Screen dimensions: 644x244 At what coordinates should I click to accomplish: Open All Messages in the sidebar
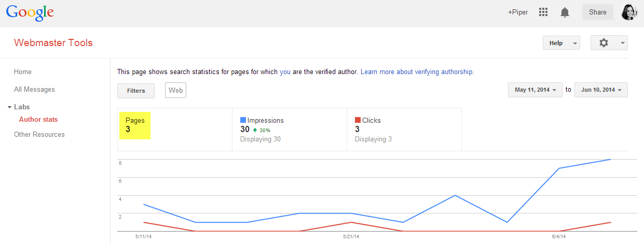[x=34, y=90]
